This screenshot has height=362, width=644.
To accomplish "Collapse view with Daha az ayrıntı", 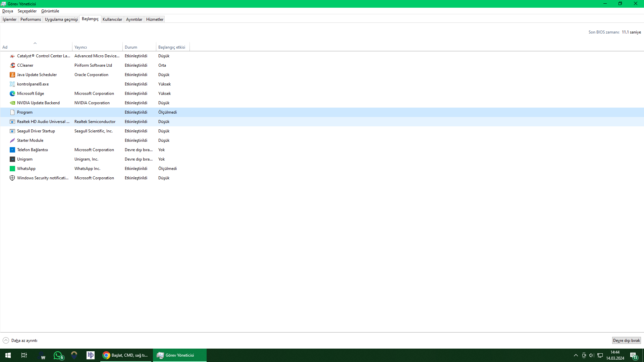I will click(x=20, y=341).
